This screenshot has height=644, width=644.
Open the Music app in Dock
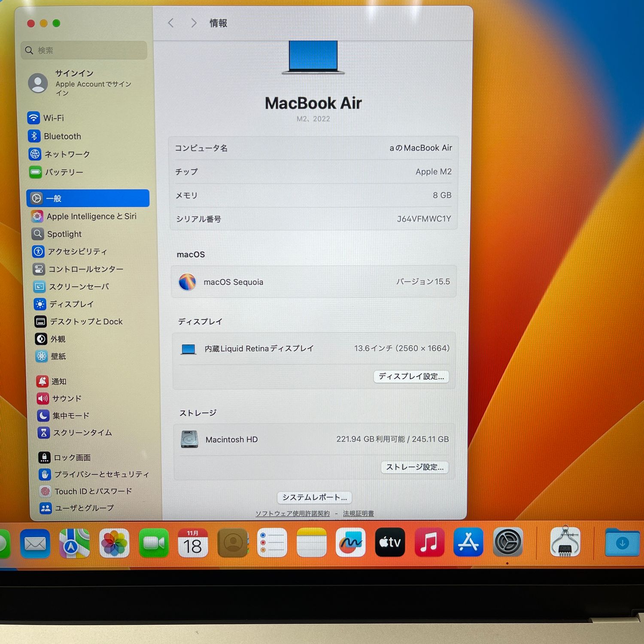click(x=429, y=543)
